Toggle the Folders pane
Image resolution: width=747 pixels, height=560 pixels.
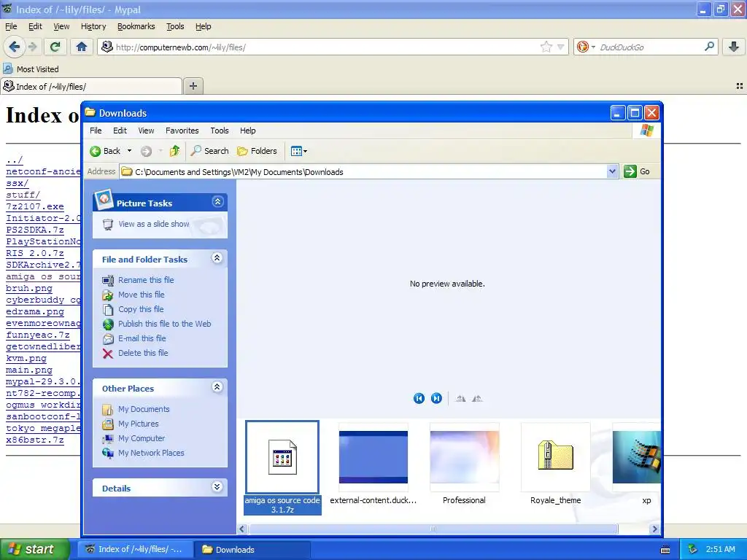[x=257, y=151]
